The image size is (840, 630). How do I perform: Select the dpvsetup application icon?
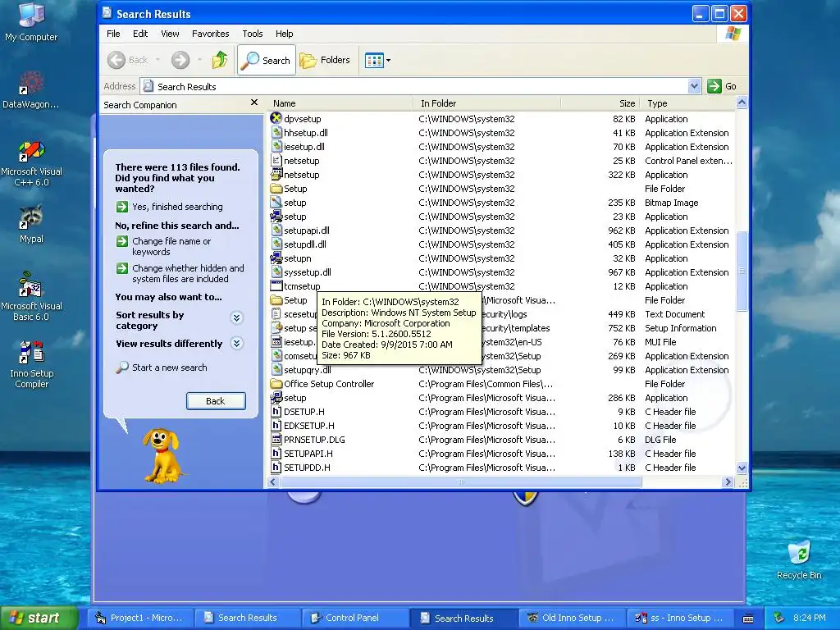(276, 118)
